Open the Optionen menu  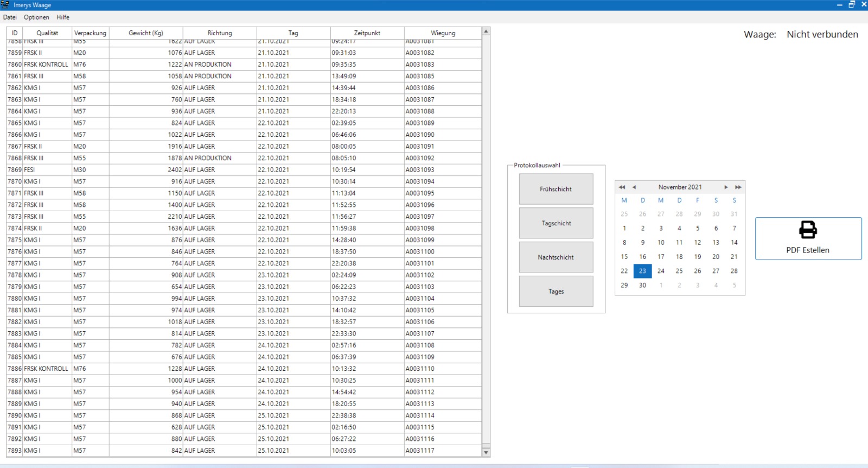[x=36, y=17]
